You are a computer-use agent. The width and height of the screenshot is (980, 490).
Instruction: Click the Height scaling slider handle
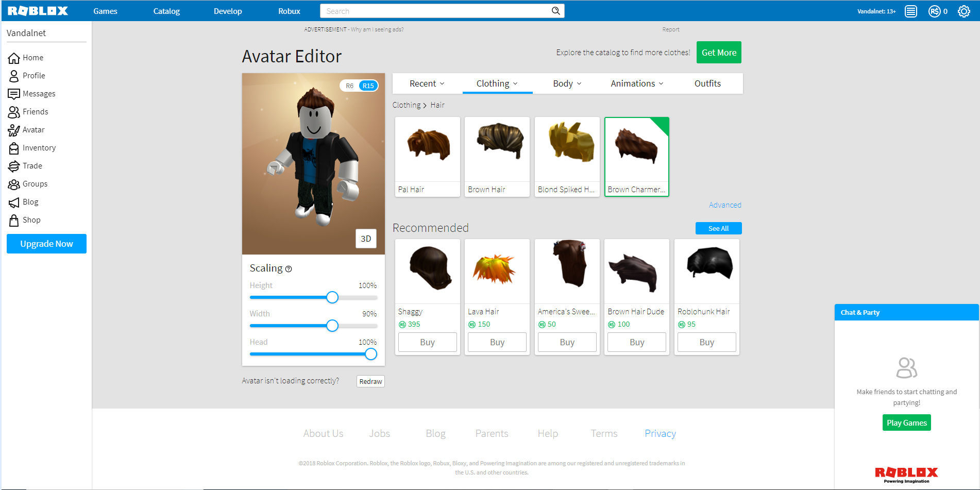332,297
